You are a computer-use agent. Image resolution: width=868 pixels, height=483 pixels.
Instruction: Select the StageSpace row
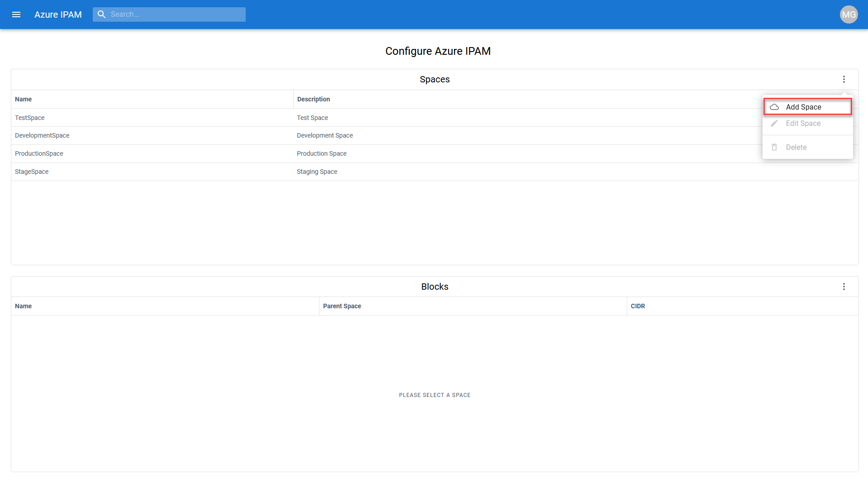pos(434,172)
